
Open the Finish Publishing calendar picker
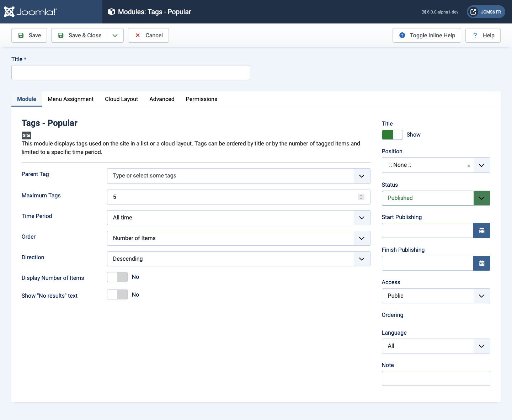482,263
